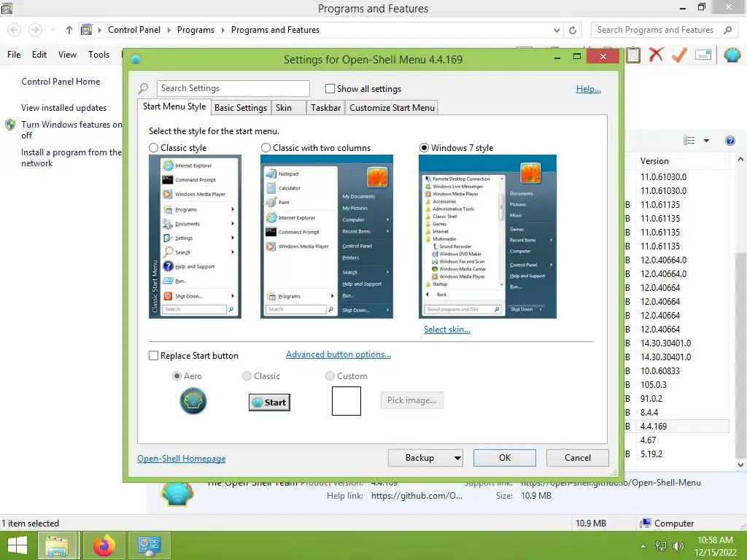747x560 pixels.
Task: Click the Select skin... link
Action: pyautogui.click(x=447, y=330)
